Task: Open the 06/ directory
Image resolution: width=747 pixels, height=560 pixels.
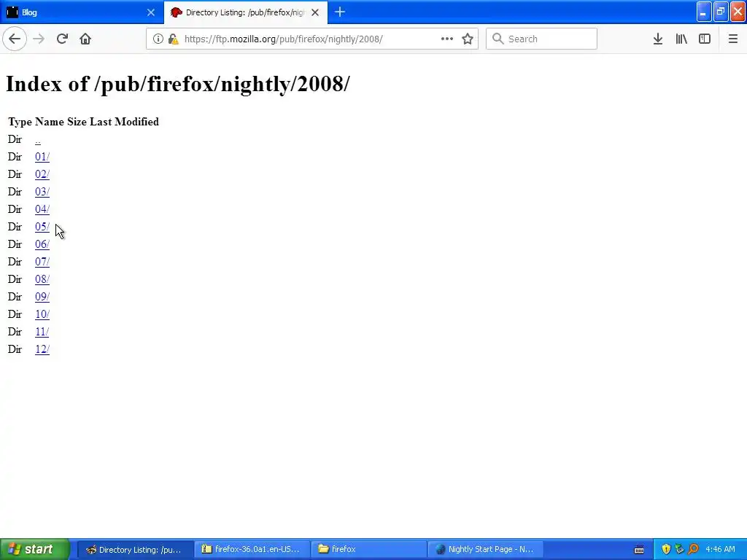Action: click(42, 244)
